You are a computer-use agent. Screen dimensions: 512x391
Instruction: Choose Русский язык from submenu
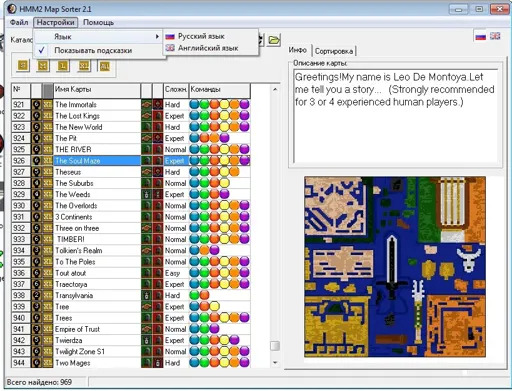[x=211, y=36]
